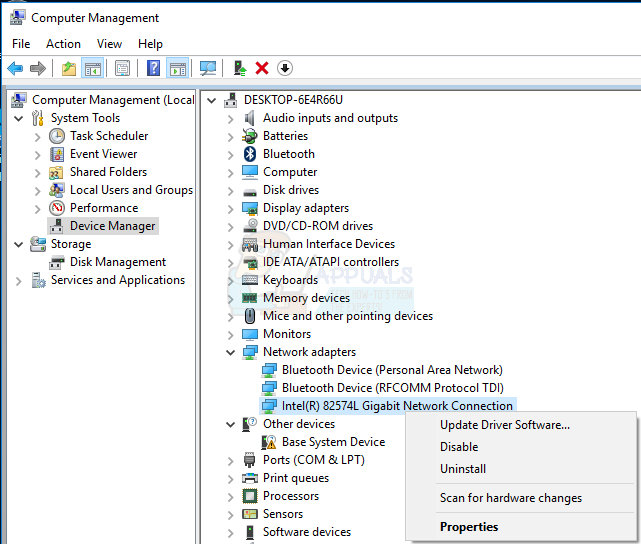Screen dimensions: 641x544
Task: Open Properties via the toolbar sheet icon
Action: [122, 68]
